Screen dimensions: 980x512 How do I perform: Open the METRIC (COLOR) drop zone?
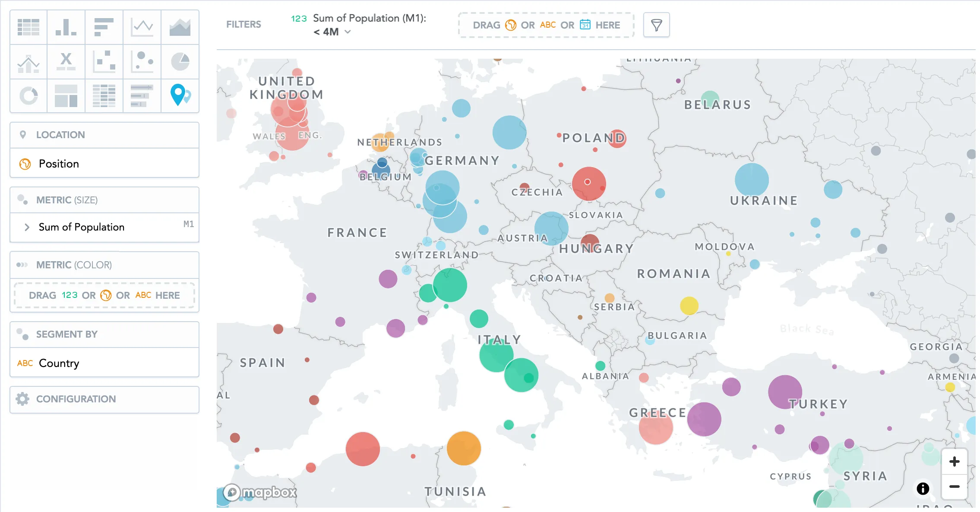104,295
